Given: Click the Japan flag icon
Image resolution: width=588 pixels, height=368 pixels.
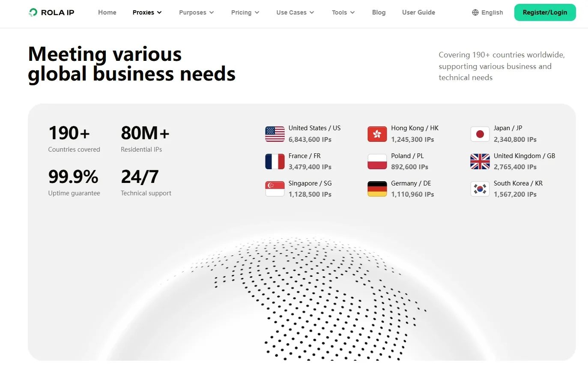Looking at the screenshot, I should (480, 134).
